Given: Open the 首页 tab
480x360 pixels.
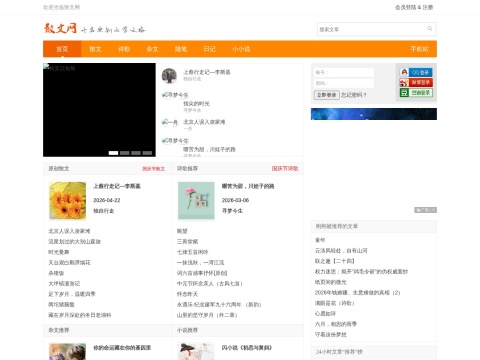Looking at the screenshot, I should click(x=62, y=49).
